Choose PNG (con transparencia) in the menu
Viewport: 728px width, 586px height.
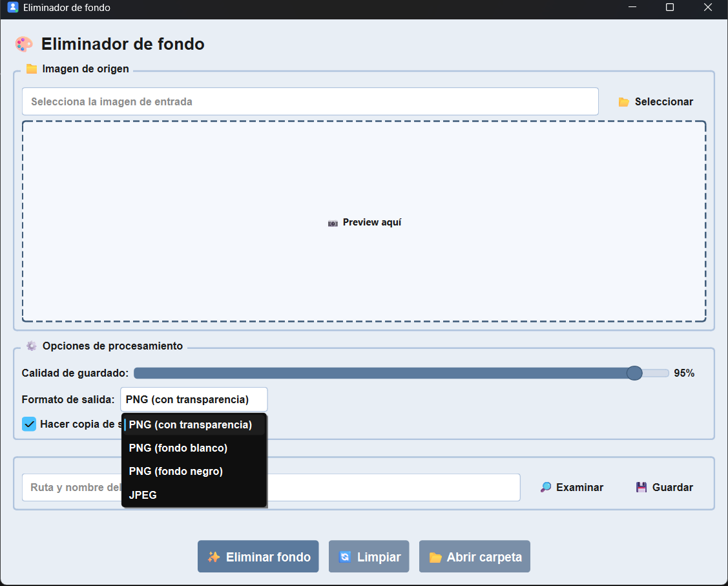(x=191, y=424)
